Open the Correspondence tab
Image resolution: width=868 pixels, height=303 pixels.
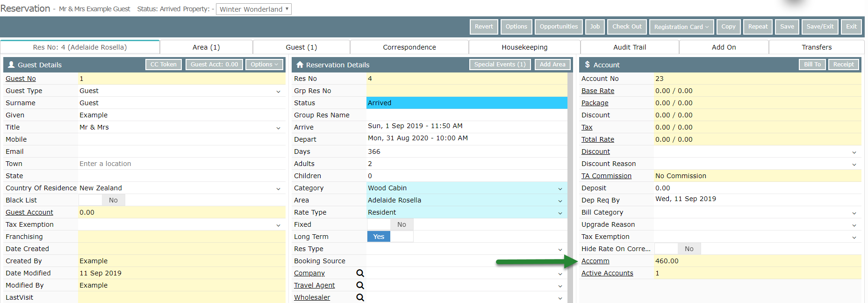pyautogui.click(x=409, y=47)
